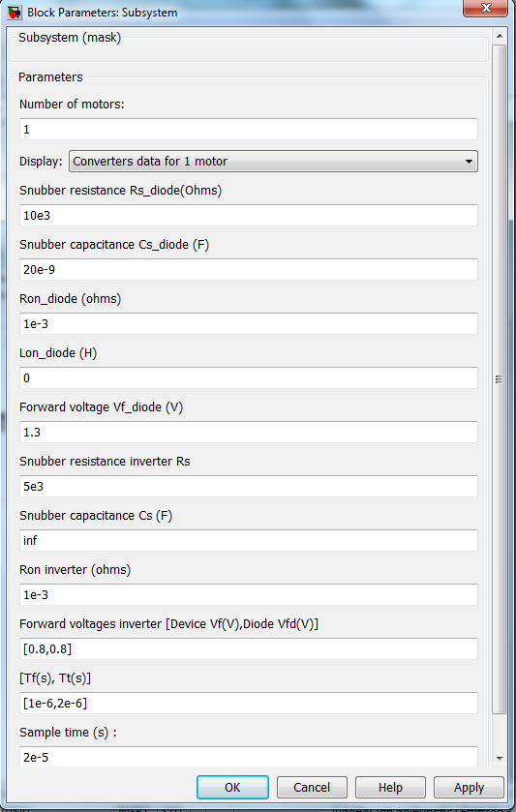Screen dimensions: 516x812
Task: Edit the Snubber resistance Rs_diode field
Action: tap(249, 215)
